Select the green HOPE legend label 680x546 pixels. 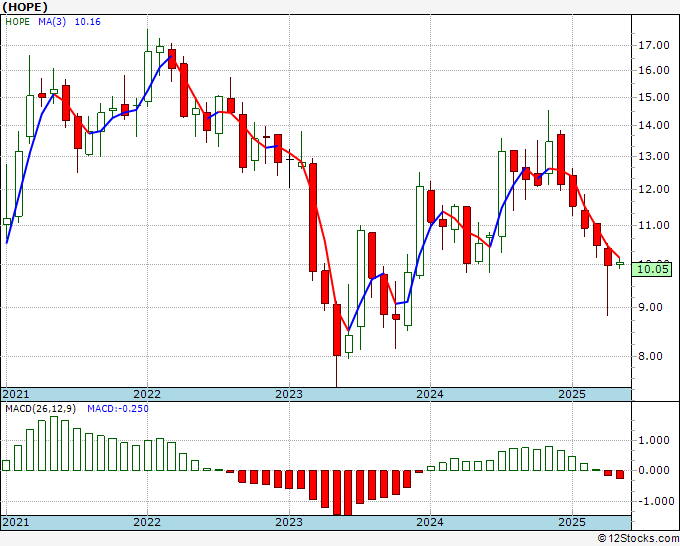tap(17, 22)
